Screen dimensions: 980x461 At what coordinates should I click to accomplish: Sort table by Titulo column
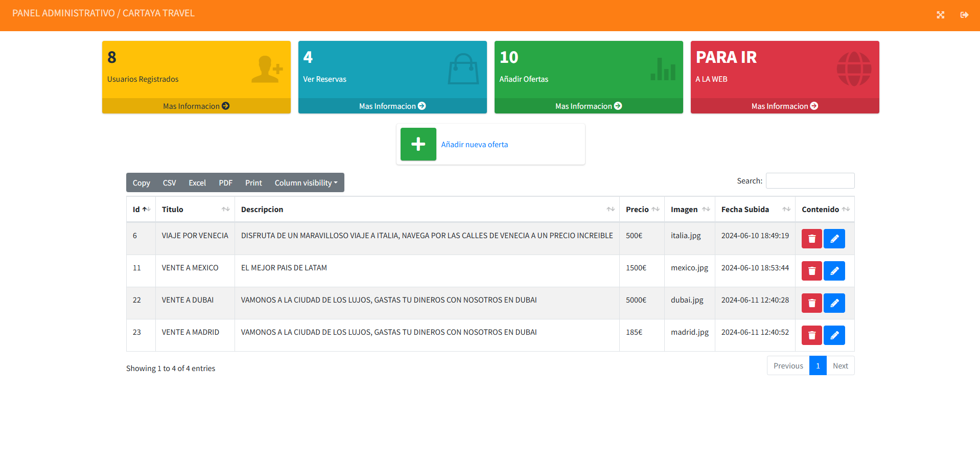click(x=195, y=210)
